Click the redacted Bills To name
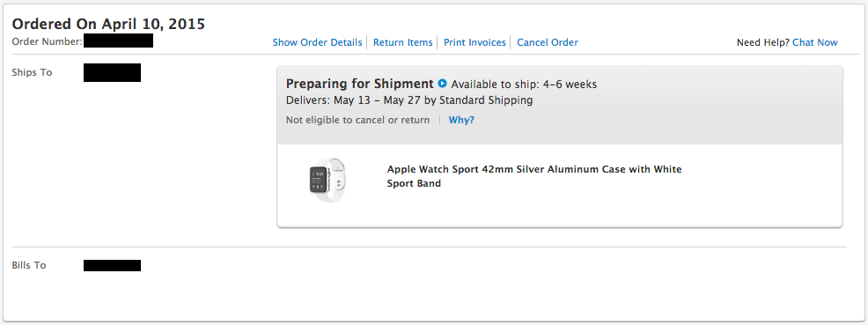 tap(112, 265)
